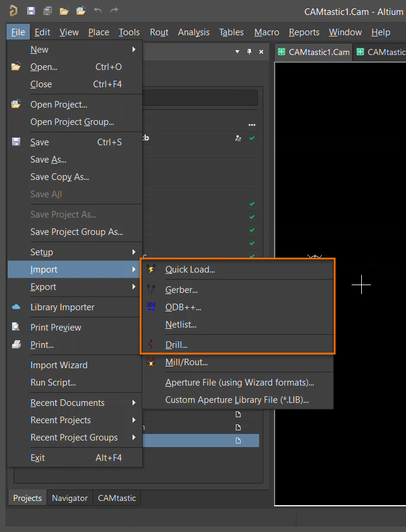Select Run Script... entry
The width and height of the screenshot is (406, 532).
click(75, 383)
